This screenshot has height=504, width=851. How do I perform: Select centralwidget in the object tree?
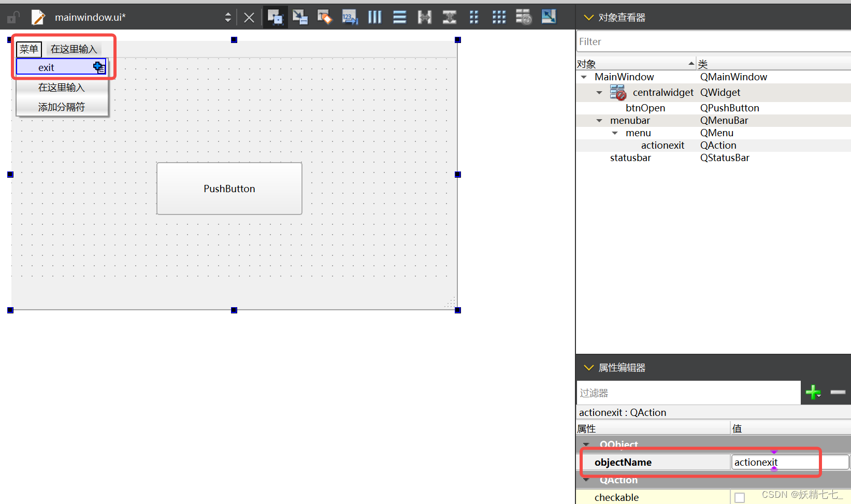(x=663, y=92)
